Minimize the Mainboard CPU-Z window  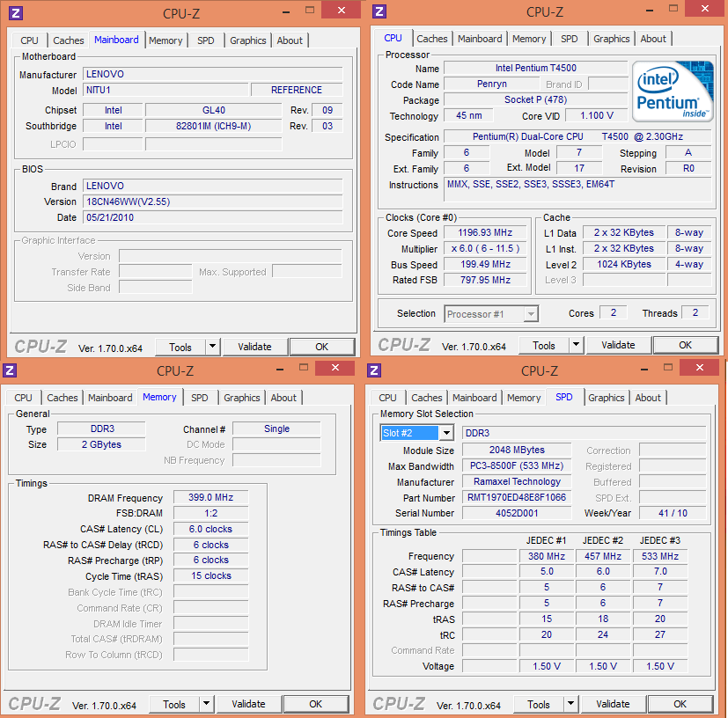click(286, 11)
